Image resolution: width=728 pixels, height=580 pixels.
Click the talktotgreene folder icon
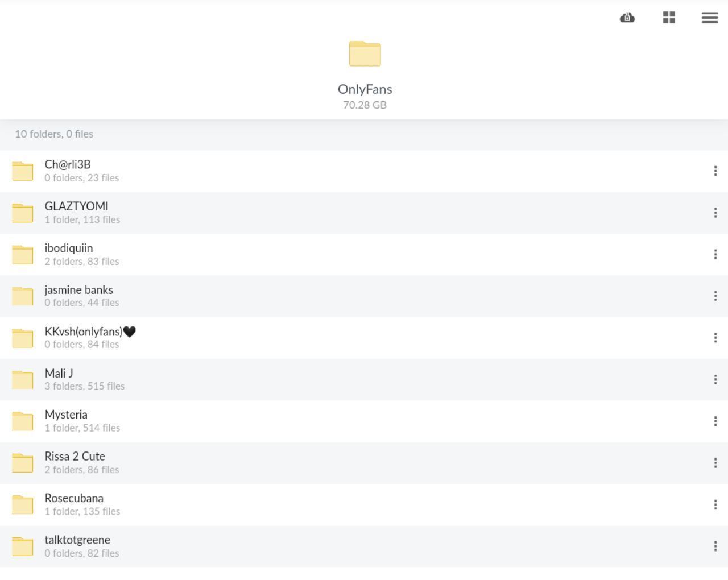click(23, 546)
